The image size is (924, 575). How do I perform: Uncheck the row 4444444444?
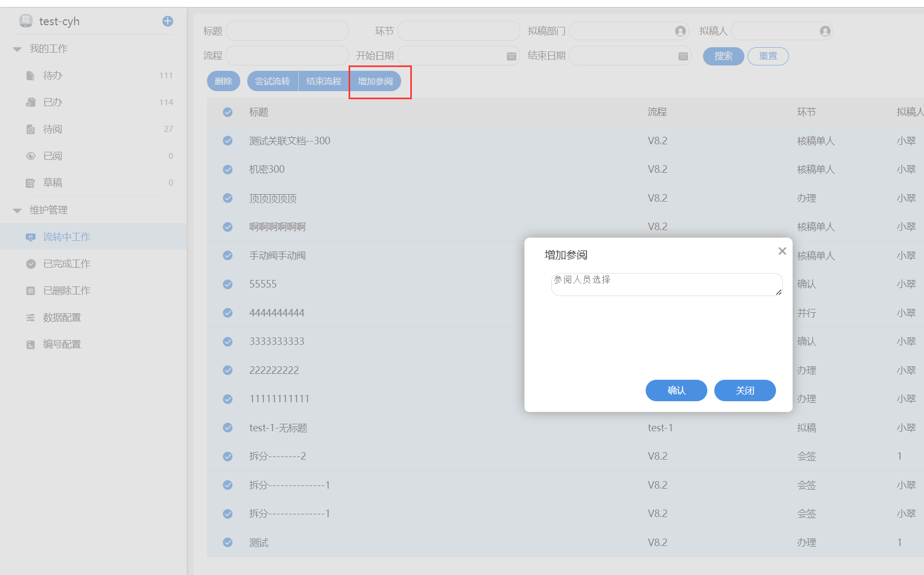pos(228,313)
